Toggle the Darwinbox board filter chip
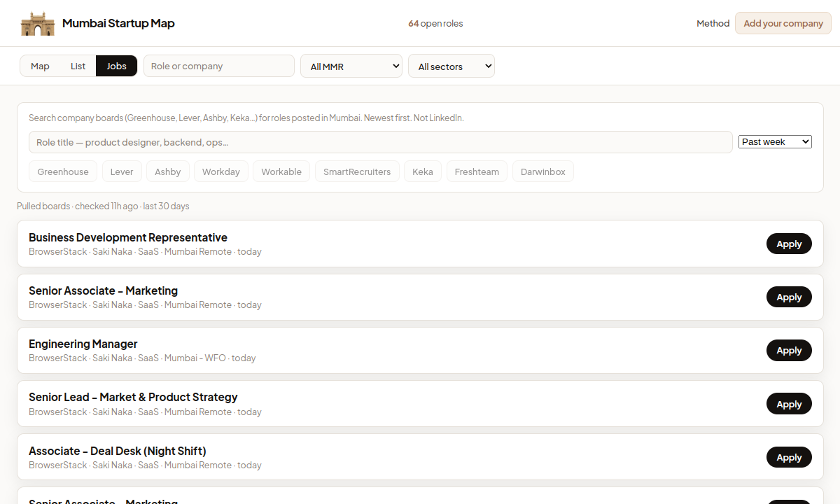The height and width of the screenshot is (504, 840). click(543, 171)
